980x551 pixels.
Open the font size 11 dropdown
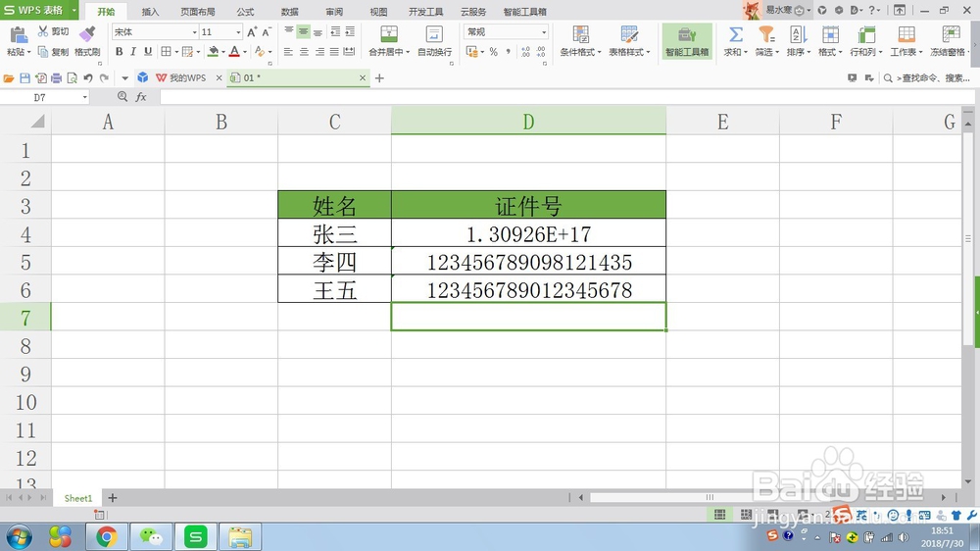point(238,32)
